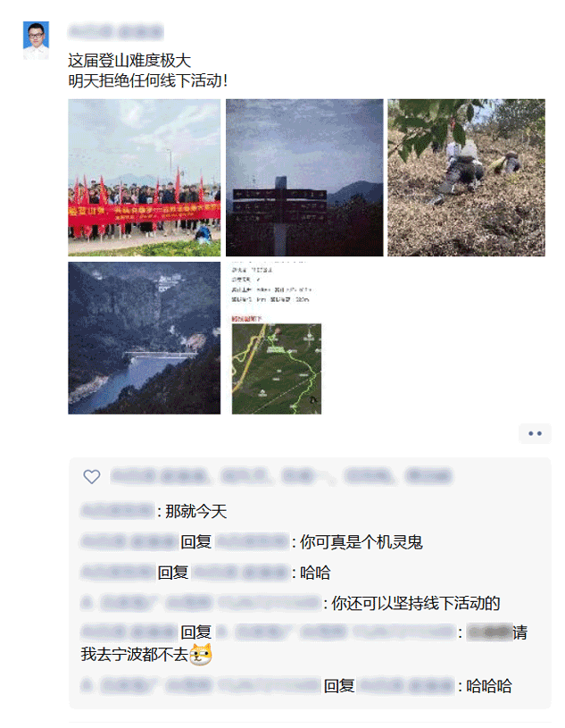Reply to the comment 那就今天

[x=195, y=512]
